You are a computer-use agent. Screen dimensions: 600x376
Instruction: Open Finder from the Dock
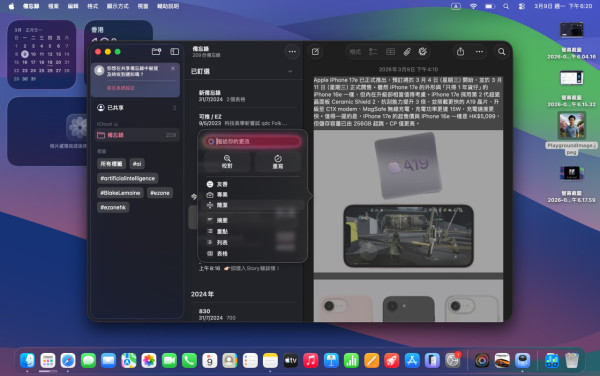[x=28, y=360]
